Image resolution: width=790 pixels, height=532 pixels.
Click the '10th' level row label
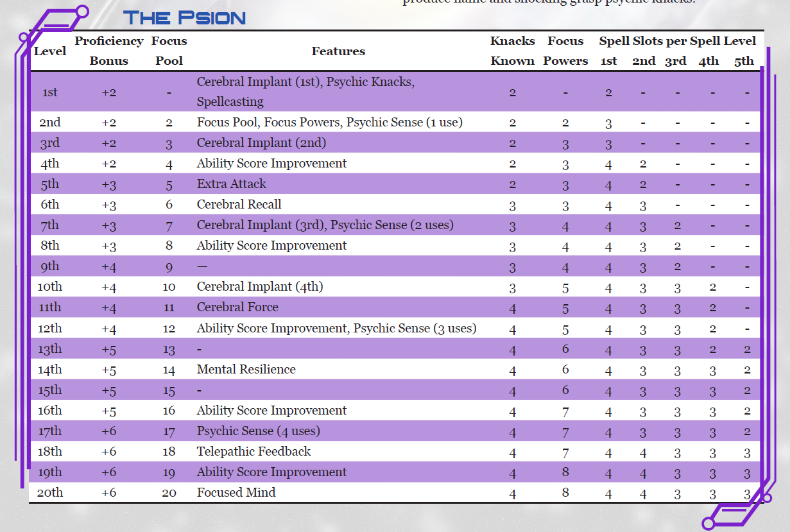[x=49, y=287]
